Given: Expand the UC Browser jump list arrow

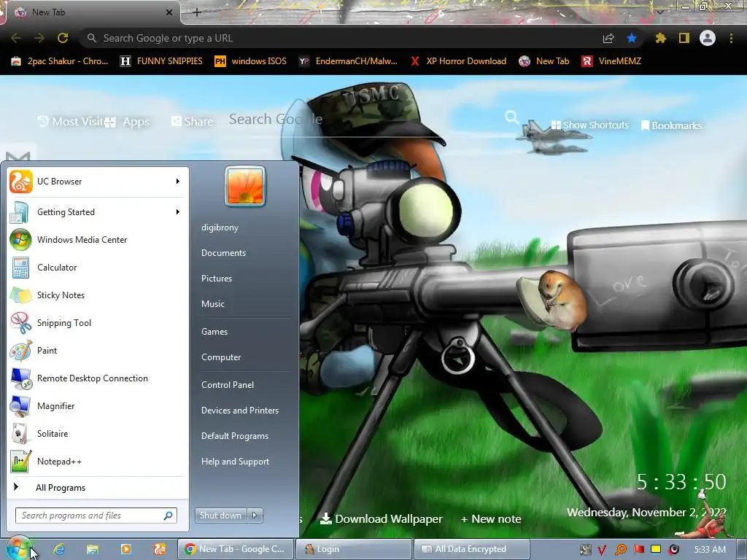Looking at the screenshot, I should pos(178,182).
